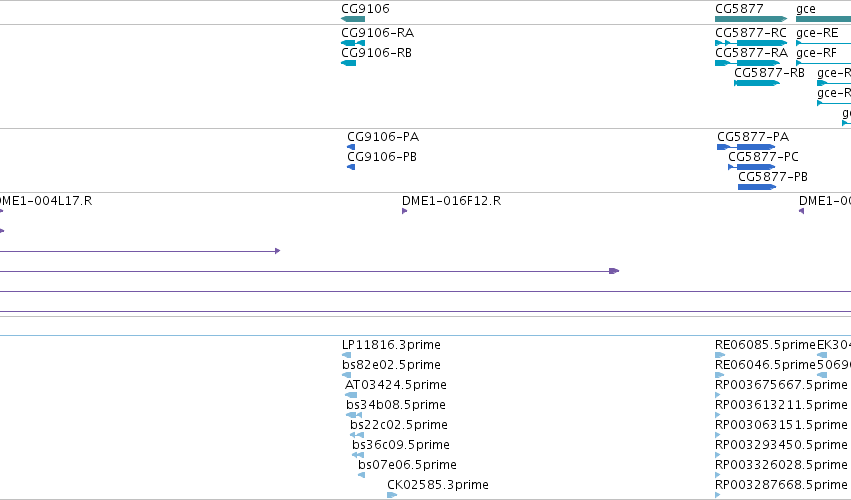Click the gce gene label
The height and width of the screenshot is (500, 851).
(805, 9)
